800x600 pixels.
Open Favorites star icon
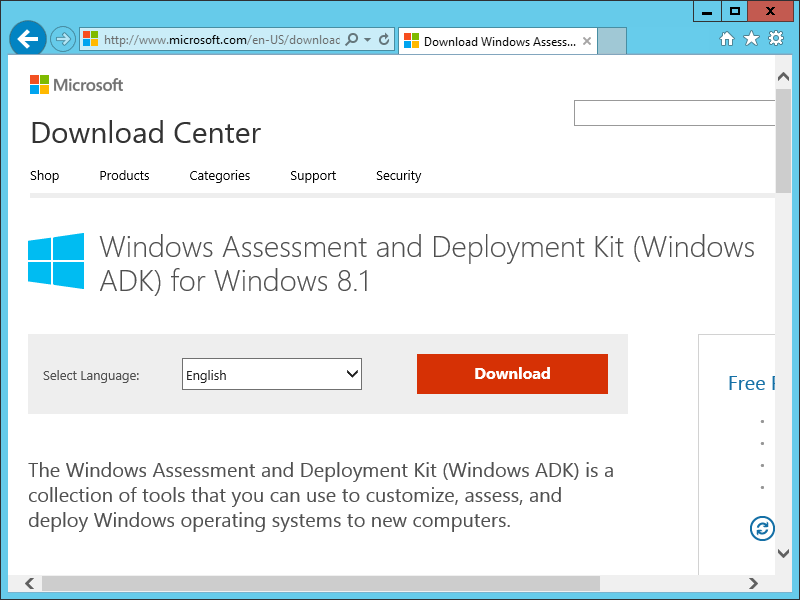[751, 40]
